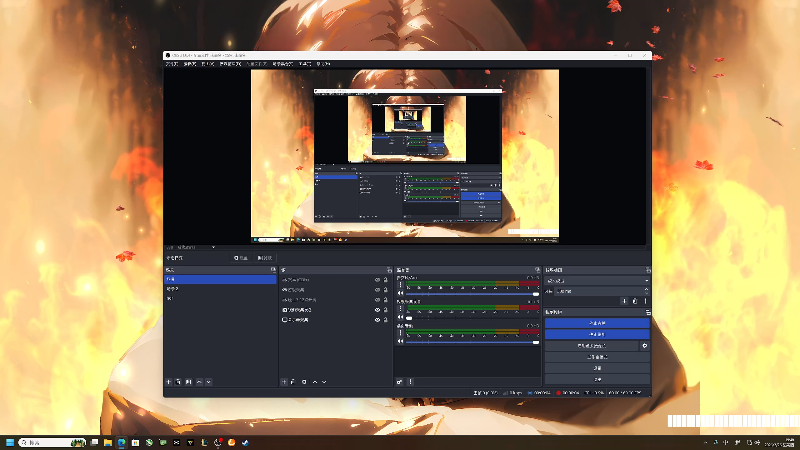Open Steam from the taskbar
800x450 pixels.
[245, 442]
